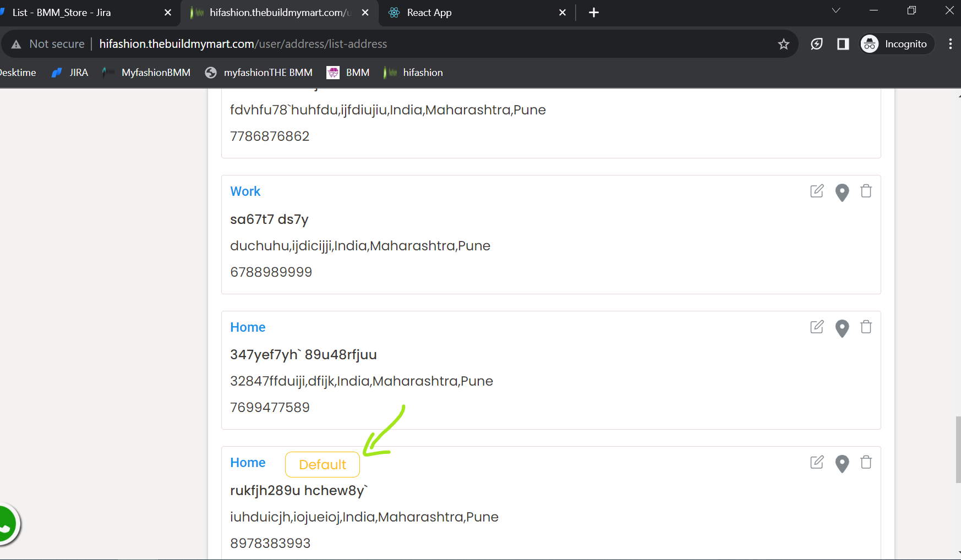The image size is (961, 560).
Task: Select the hifashion.thebuildmymart.com tab
Action: [280, 13]
